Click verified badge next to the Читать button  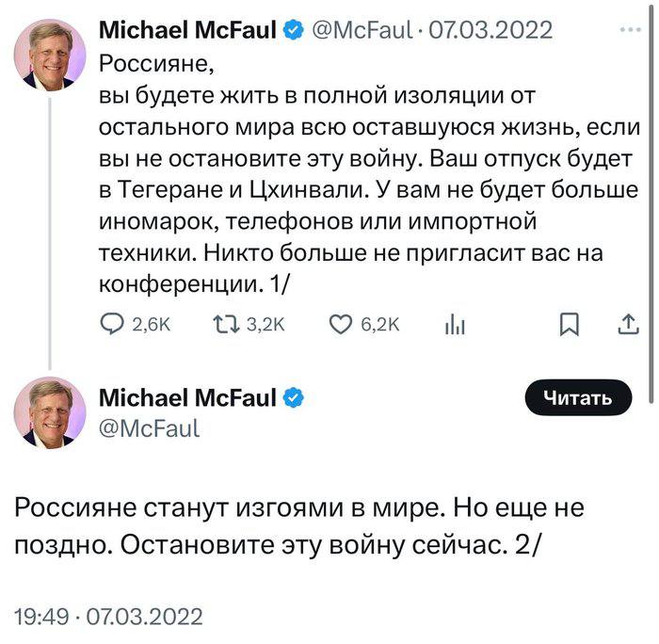(x=293, y=397)
